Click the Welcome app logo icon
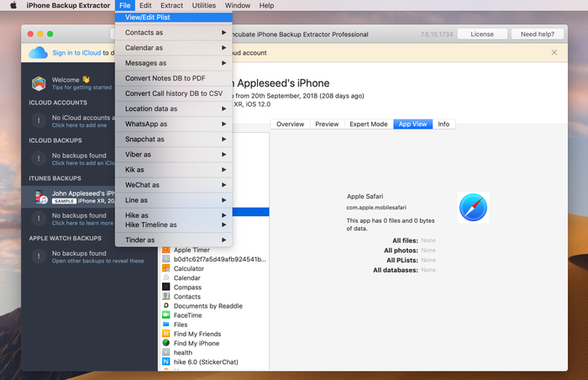Image resolution: width=588 pixels, height=380 pixels. pyautogui.click(x=39, y=83)
